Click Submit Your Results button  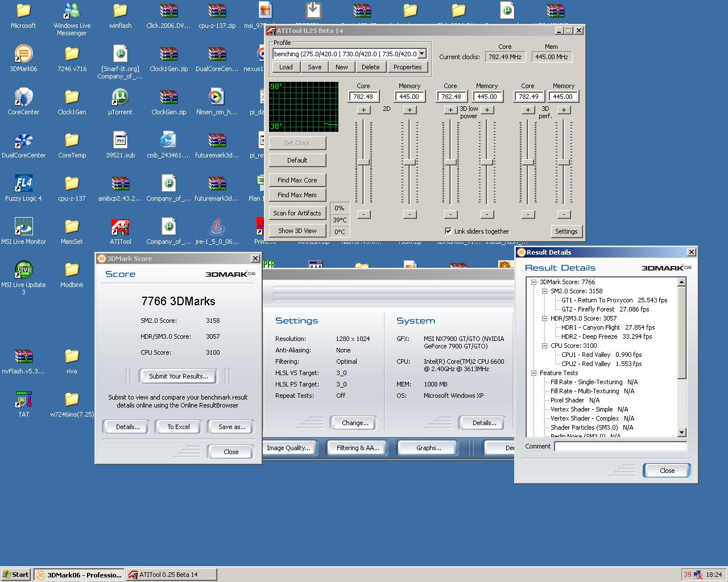179,376
